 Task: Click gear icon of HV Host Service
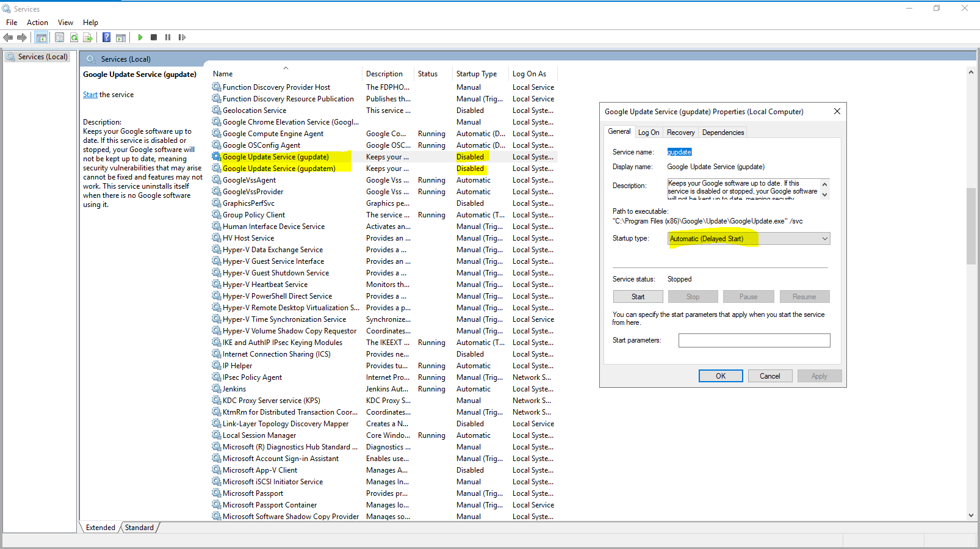217,238
